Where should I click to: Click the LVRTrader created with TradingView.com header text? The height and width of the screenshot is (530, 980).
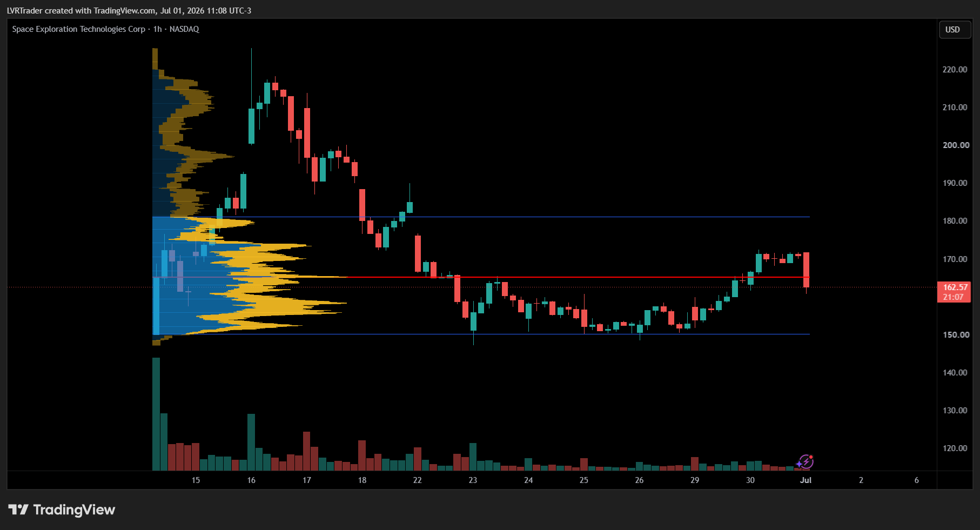click(129, 10)
